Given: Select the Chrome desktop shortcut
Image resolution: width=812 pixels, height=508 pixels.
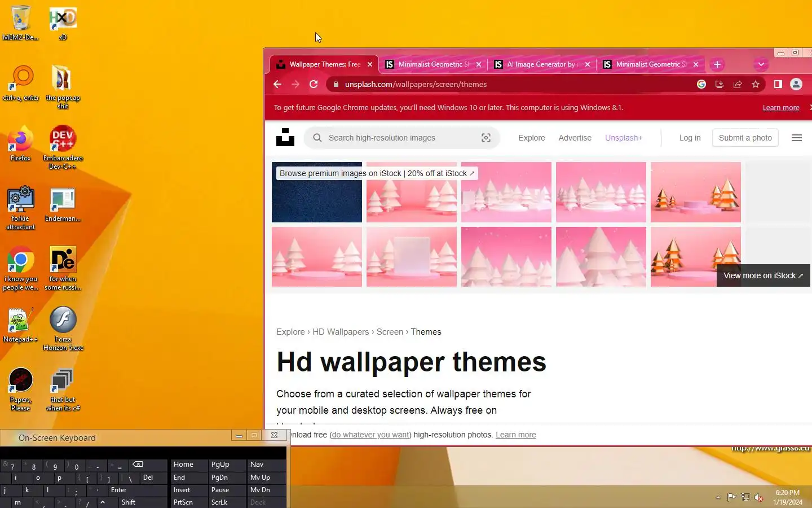Looking at the screenshot, I should pos(21,268).
